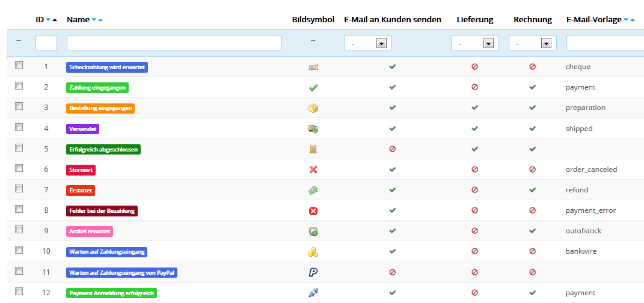Select the checkbox for row ID 8
This screenshot has height=303, width=644.
pos(19,209)
